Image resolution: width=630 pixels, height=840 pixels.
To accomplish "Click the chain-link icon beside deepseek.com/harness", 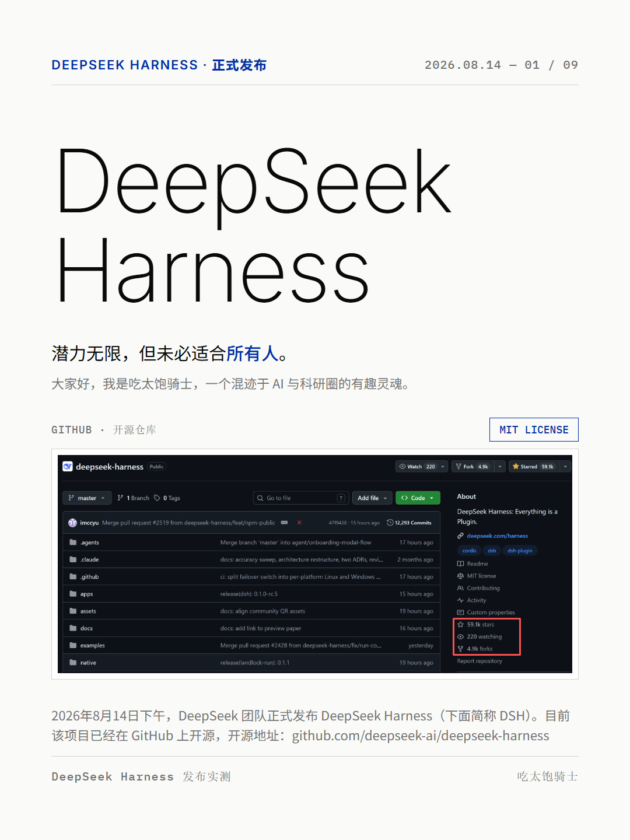I will tap(460, 535).
